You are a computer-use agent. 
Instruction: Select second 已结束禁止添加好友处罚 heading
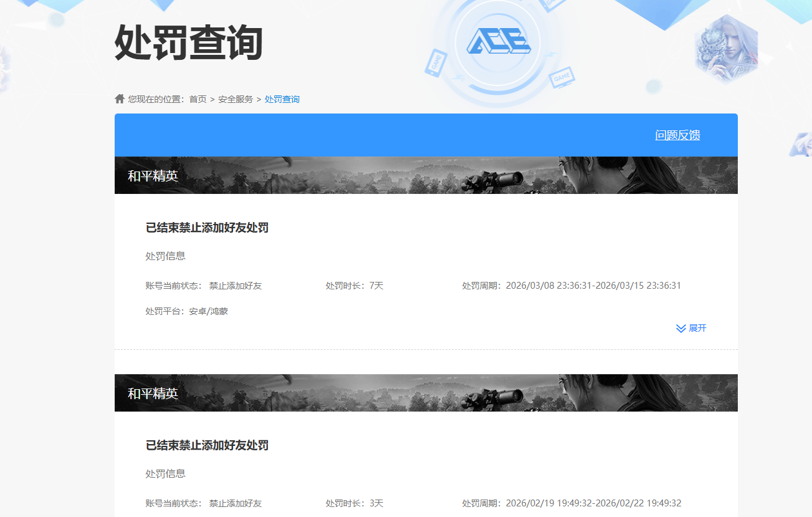[x=207, y=445]
